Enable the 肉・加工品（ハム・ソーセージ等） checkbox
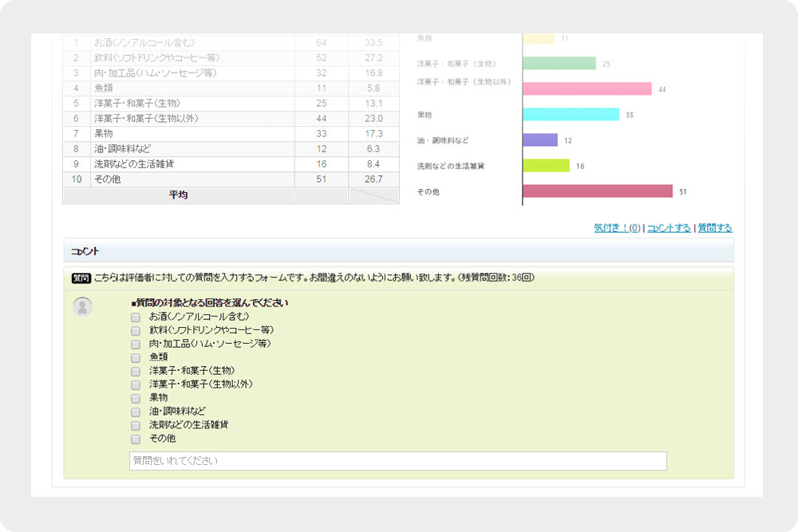The height and width of the screenshot is (532, 798). [136, 343]
